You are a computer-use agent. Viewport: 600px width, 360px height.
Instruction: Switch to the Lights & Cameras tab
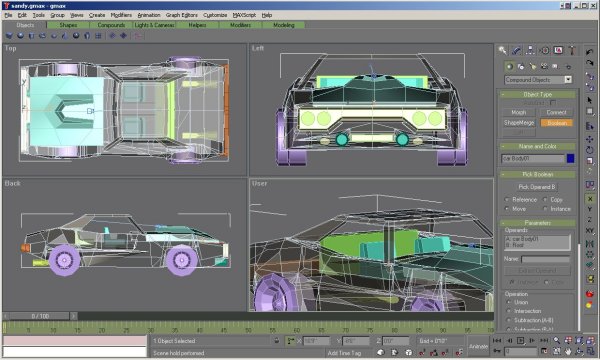154,25
